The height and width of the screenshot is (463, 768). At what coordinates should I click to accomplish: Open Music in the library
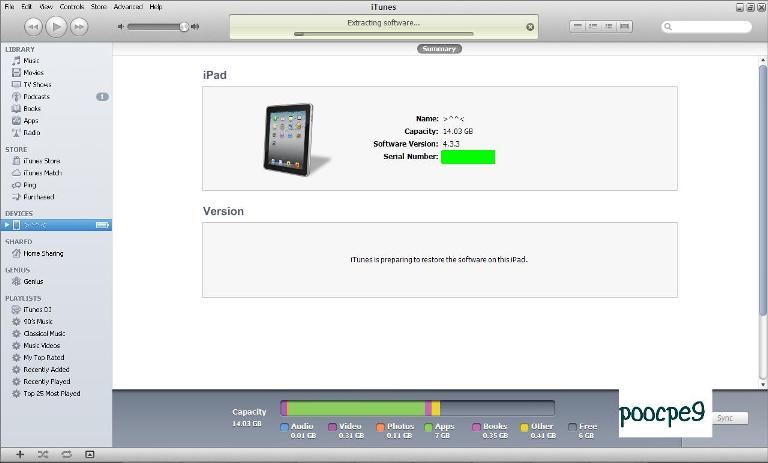tap(31, 60)
